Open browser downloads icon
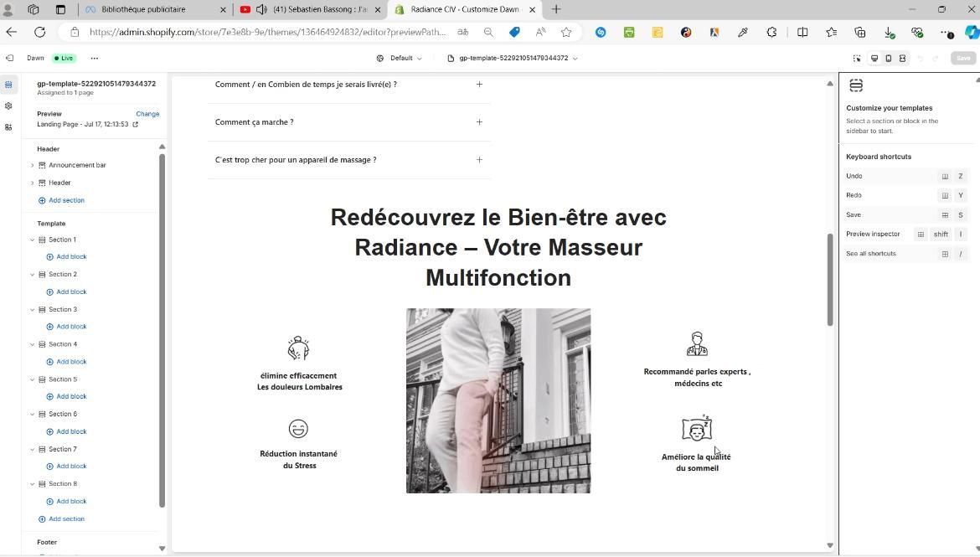Viewport: 980px width, 557px height. coord(889,33)
